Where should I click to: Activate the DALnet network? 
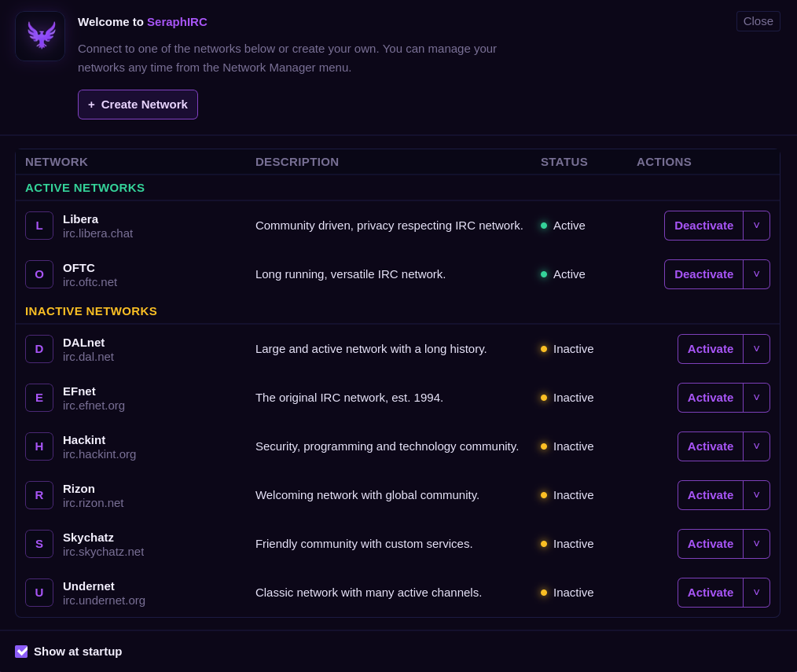point(710,349)
